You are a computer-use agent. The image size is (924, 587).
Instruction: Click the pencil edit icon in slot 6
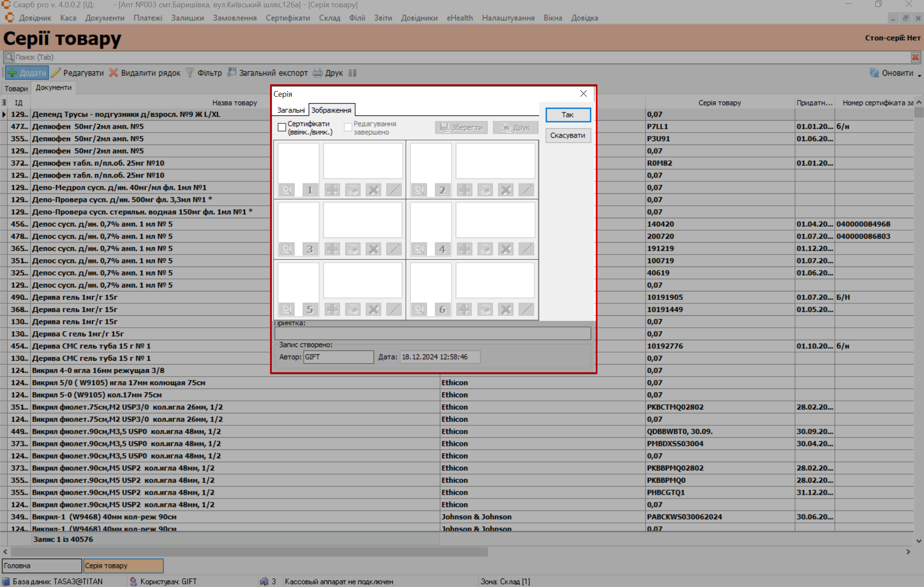point(526,309)
